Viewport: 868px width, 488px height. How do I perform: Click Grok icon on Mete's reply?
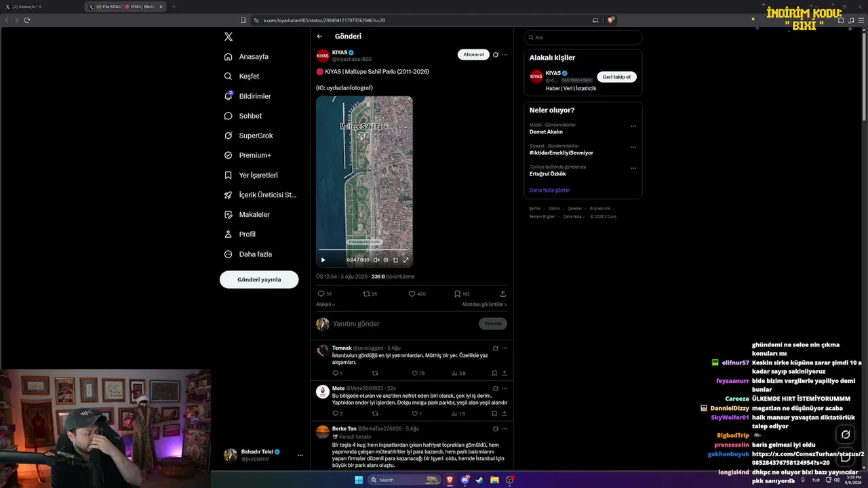496,388
